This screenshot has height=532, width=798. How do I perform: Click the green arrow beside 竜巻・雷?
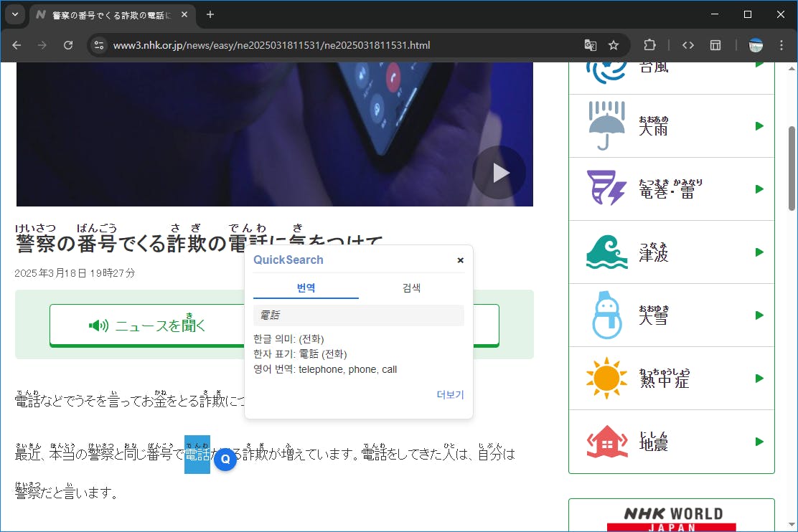(759, 189)
